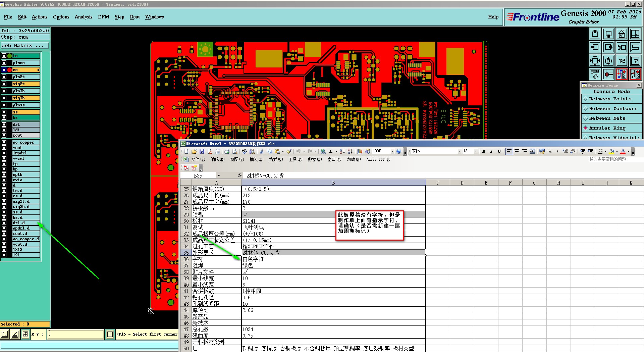The height and width of the screenshot is (352, 644).
Task: Click the X Y coordinate input field
Action: pos(76,334)
